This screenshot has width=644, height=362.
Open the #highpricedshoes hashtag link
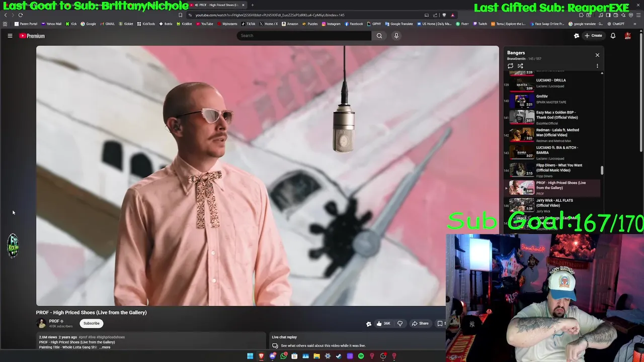pos(111,337)
